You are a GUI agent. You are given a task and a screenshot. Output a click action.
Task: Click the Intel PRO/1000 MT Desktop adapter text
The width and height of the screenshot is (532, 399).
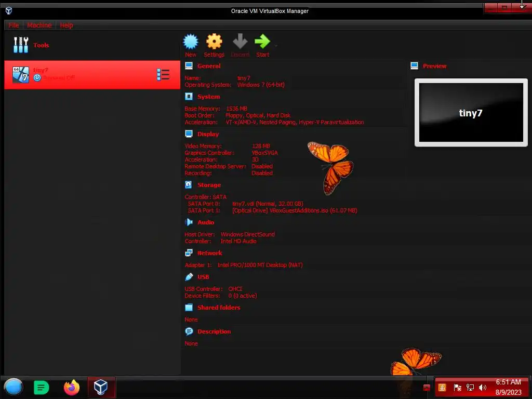click(x=260, y=265)
